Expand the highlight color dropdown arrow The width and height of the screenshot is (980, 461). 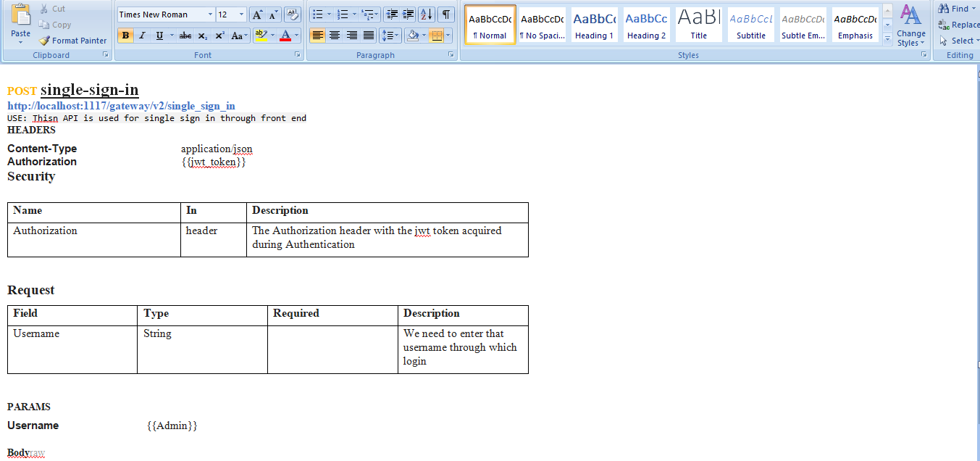tap(273, 36)
